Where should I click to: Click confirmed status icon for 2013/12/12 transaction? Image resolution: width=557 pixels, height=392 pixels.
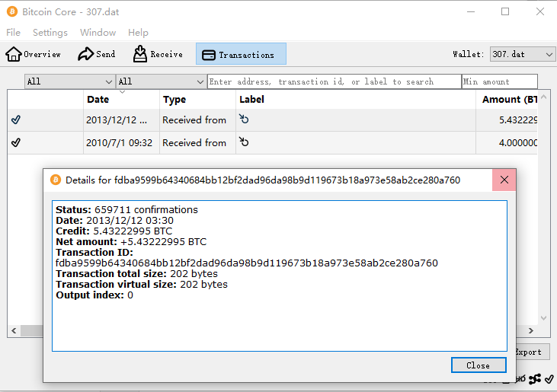coord(16,120)
